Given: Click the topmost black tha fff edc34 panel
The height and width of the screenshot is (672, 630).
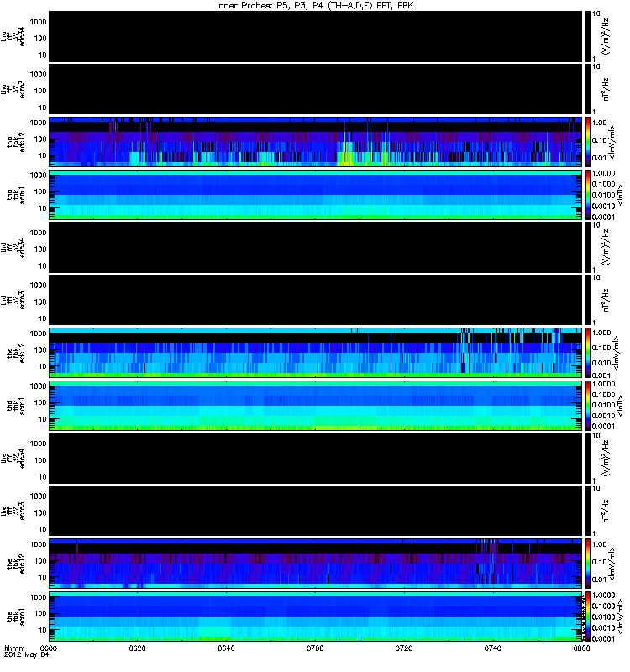Looking at the screenshot, I should 316,36.
